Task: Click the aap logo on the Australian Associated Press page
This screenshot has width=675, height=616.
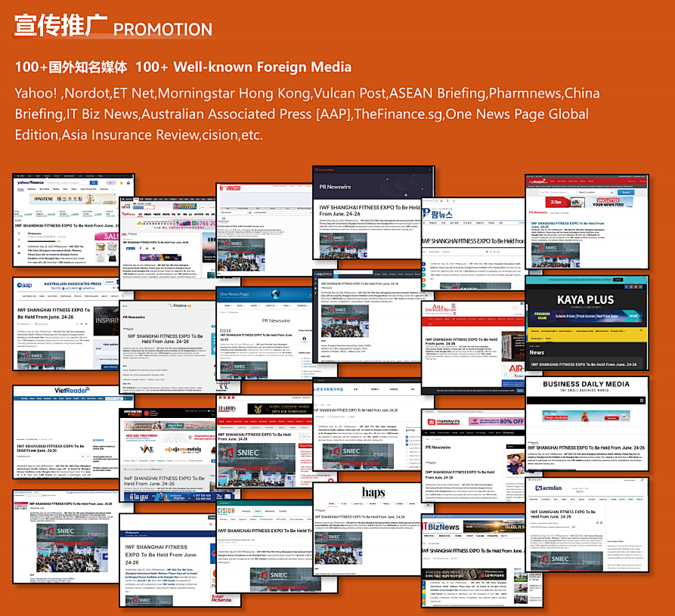Action: [x=24, y=285]
